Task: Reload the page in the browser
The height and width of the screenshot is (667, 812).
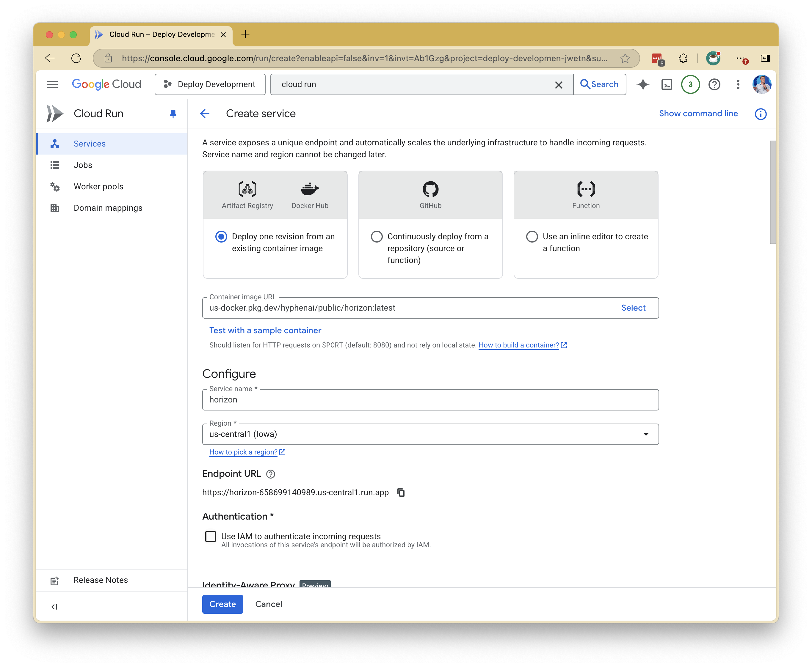Action: [76, 58]
